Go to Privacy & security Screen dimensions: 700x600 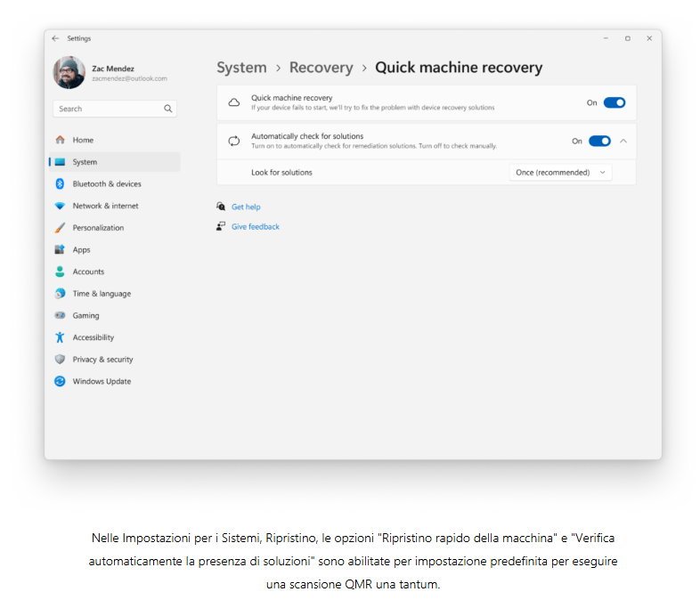[114, 359]
